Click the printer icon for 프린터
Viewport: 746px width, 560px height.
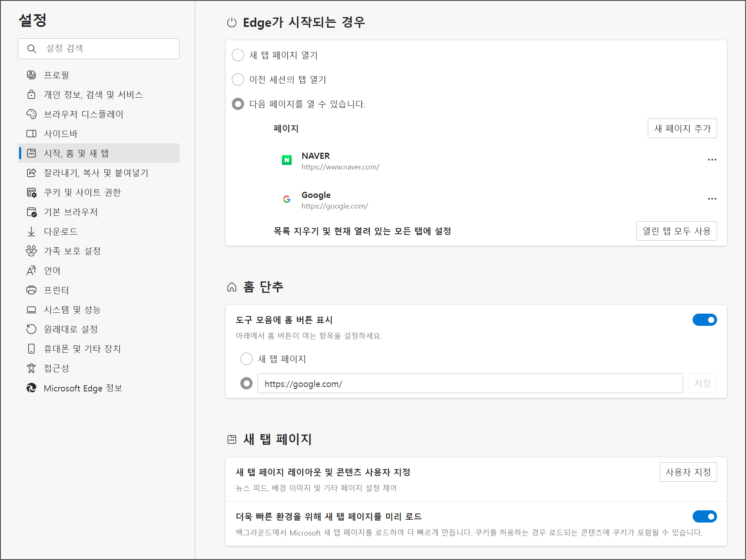pos(31,290)
